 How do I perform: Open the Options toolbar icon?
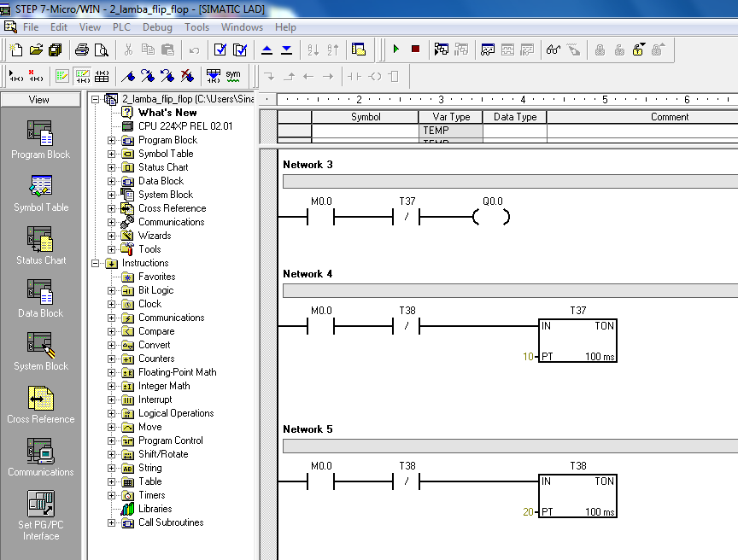pos(359,50)
